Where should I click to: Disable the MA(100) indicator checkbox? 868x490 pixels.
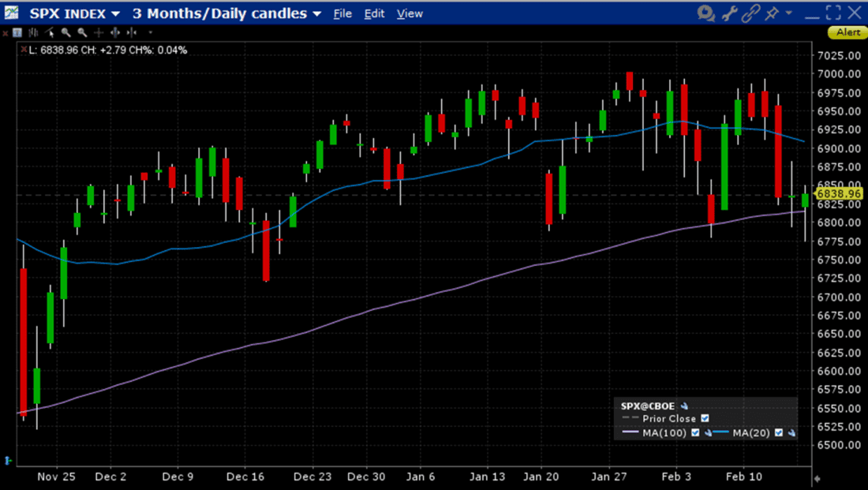696,432
